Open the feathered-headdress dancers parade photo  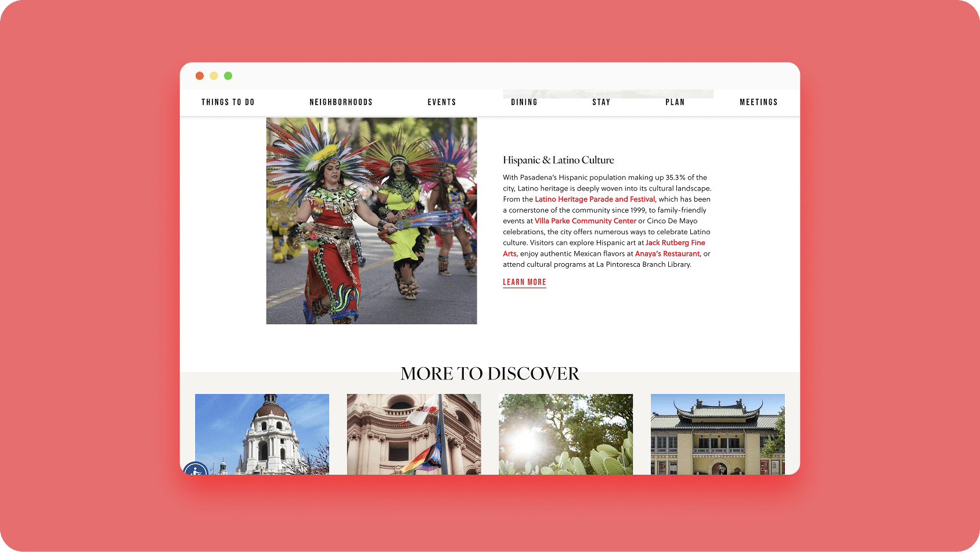372,221
